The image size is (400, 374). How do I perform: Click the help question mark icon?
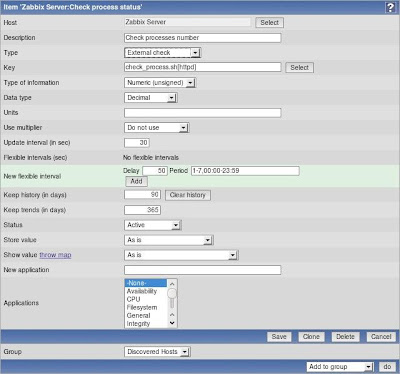point(390,7)
